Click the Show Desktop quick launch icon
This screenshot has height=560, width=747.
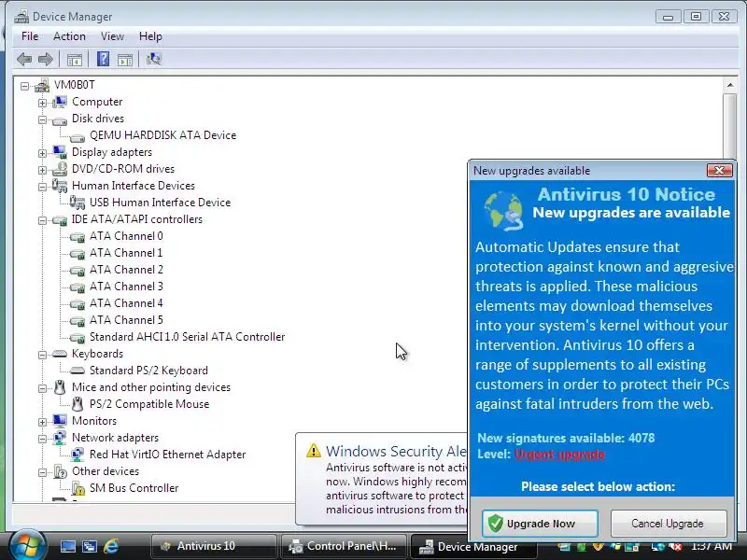[67, 546]
